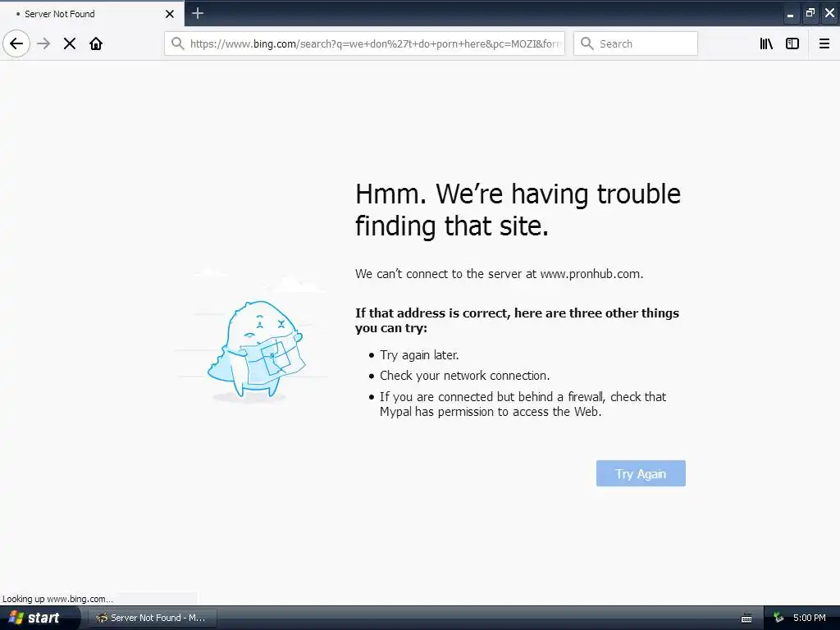Click 'Try again later.' bullet text
This screenshot has width=840, height=630.
[419, 355]
